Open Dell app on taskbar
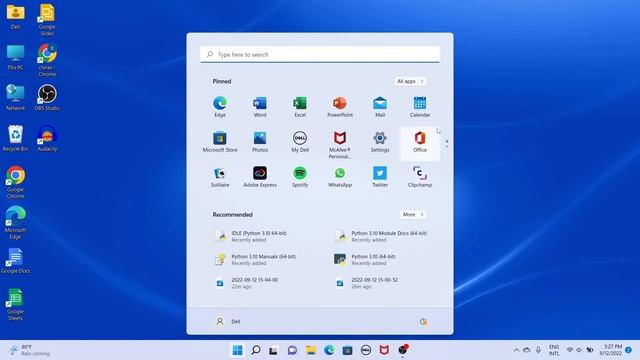The width and height of the screenshot is (640, 360). coord(366,350)
